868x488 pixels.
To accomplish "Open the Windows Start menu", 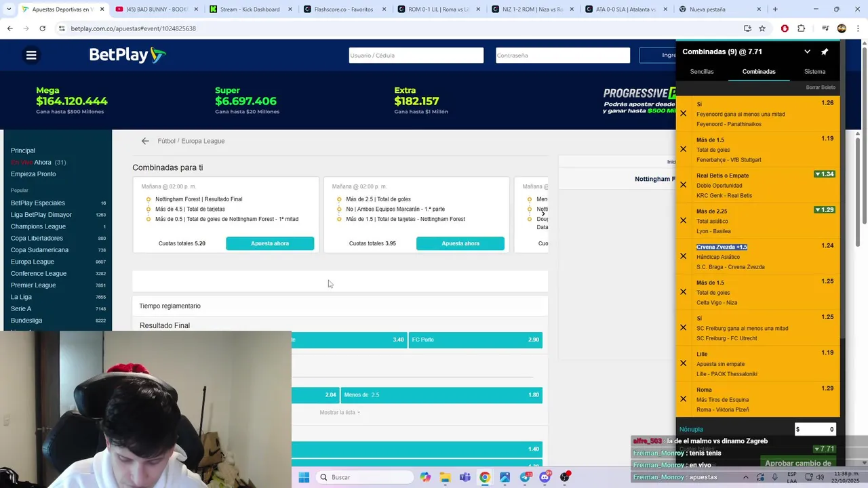I will point(304,477).
